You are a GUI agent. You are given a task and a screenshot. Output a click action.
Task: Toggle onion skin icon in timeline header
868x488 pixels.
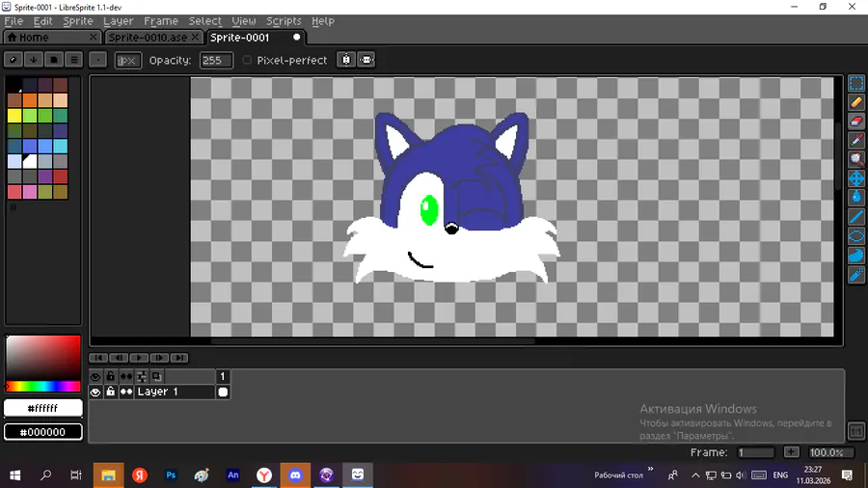(157, 377)
